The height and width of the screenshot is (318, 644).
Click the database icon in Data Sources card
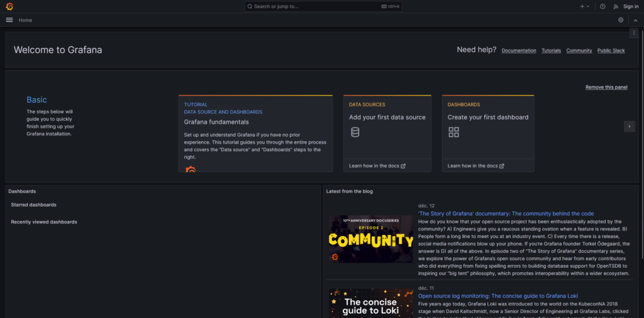pos(355,132)
